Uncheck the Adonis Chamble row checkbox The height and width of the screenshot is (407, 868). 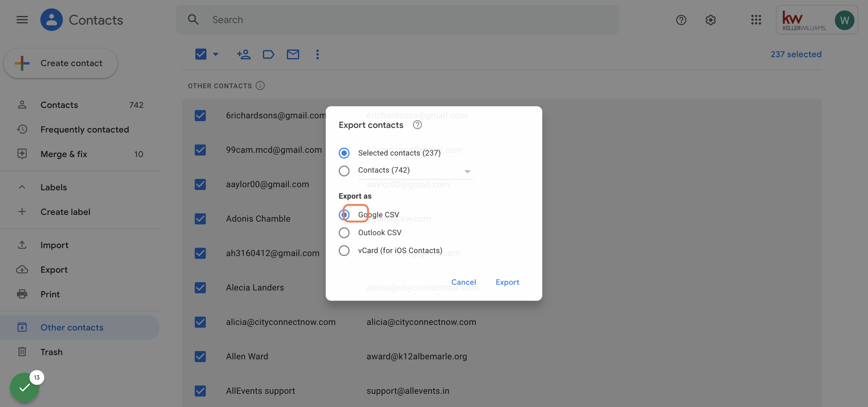coord(200,219)
